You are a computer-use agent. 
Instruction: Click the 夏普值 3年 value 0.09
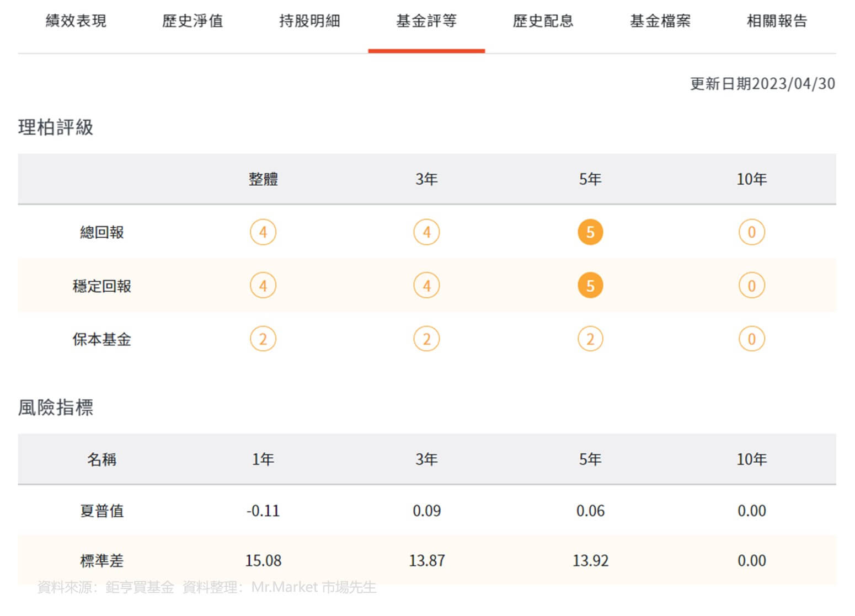(x=426, y=511)
